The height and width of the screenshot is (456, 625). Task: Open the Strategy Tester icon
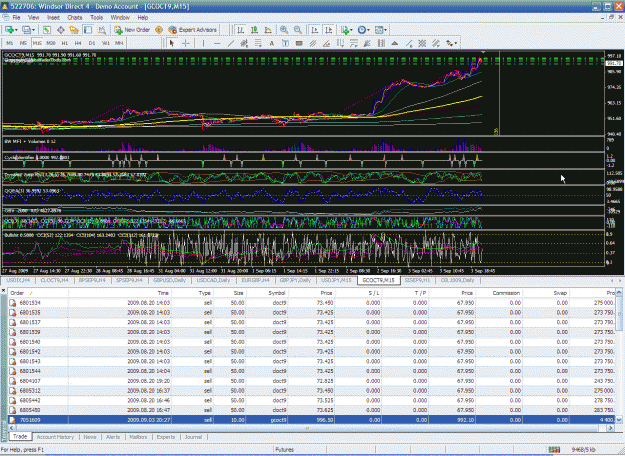[x=102, y=30]
